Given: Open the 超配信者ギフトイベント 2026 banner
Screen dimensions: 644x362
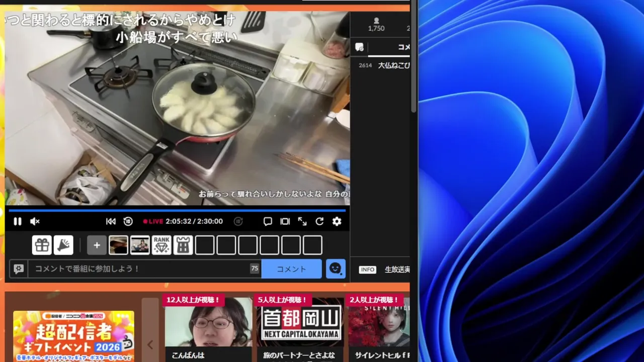Looking at the screenshot, I should tap(73, 336).
